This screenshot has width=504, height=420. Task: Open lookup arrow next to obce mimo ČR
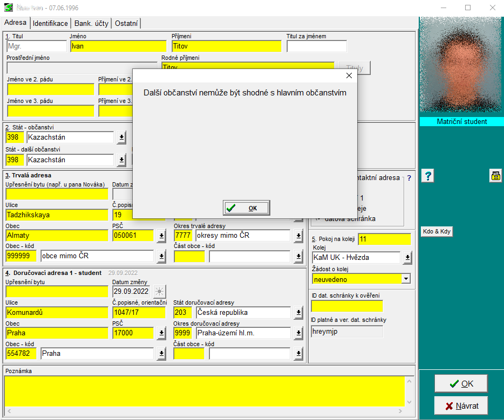(x=161, y=256)
